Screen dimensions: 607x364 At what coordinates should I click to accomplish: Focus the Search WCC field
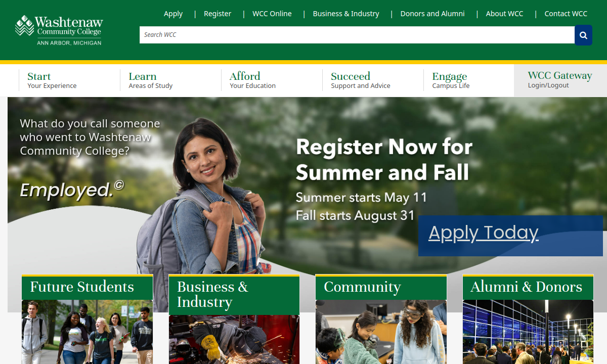point(357,35)
